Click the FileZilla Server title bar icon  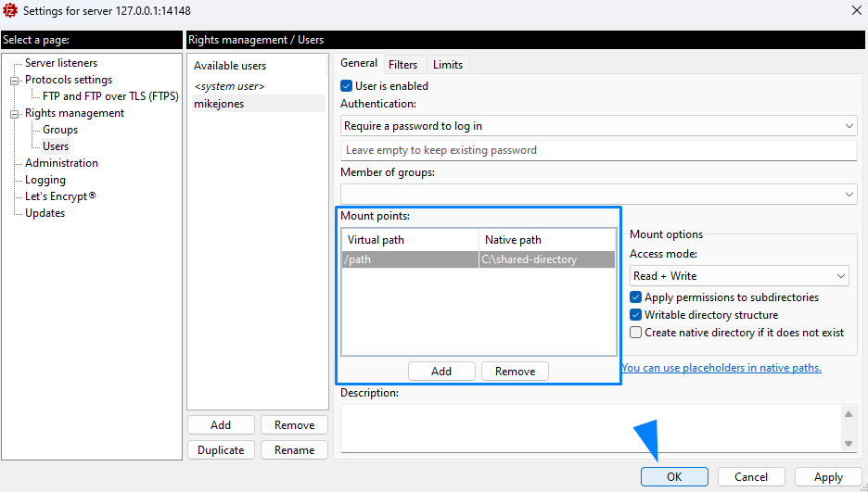11,9
